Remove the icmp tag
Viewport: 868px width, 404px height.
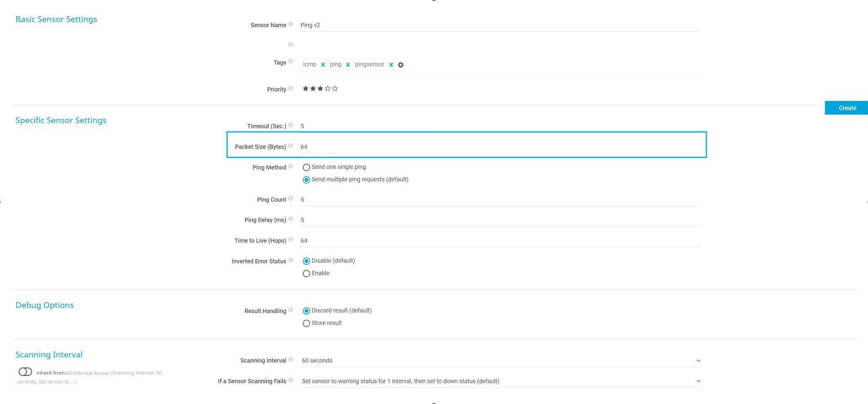(323, 65)
